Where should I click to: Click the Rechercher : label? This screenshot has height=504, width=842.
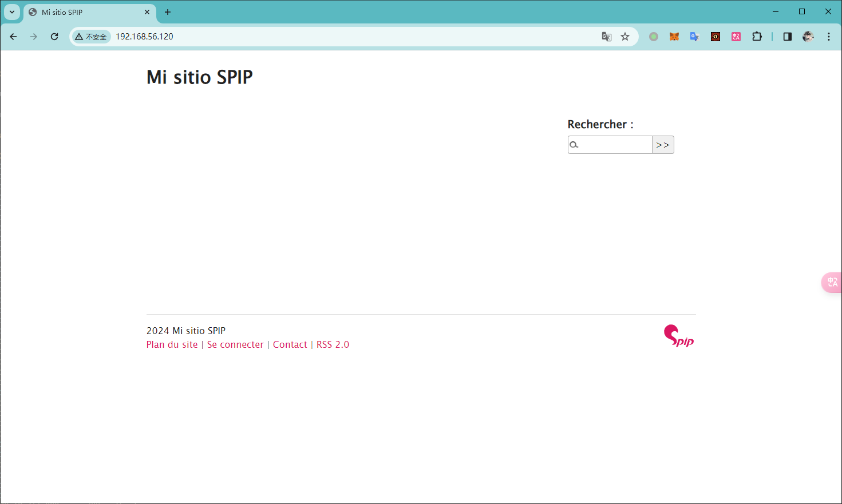tap(600, 124)
